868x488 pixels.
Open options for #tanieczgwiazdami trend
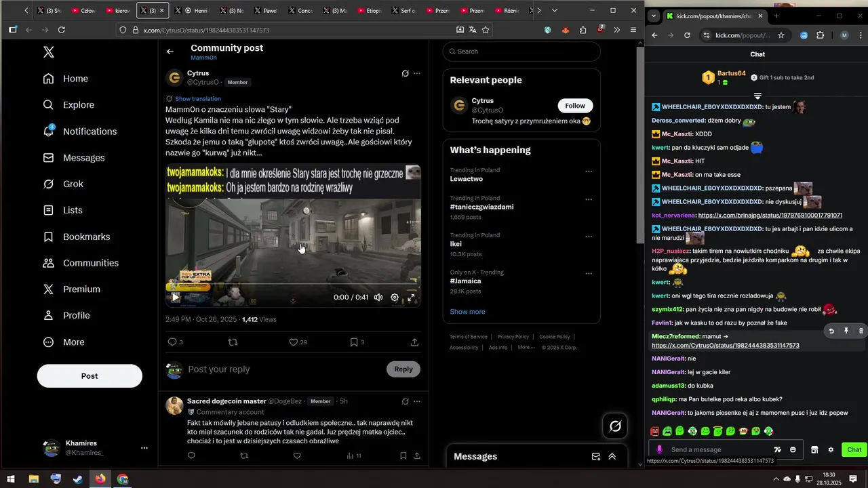[589, 200]
